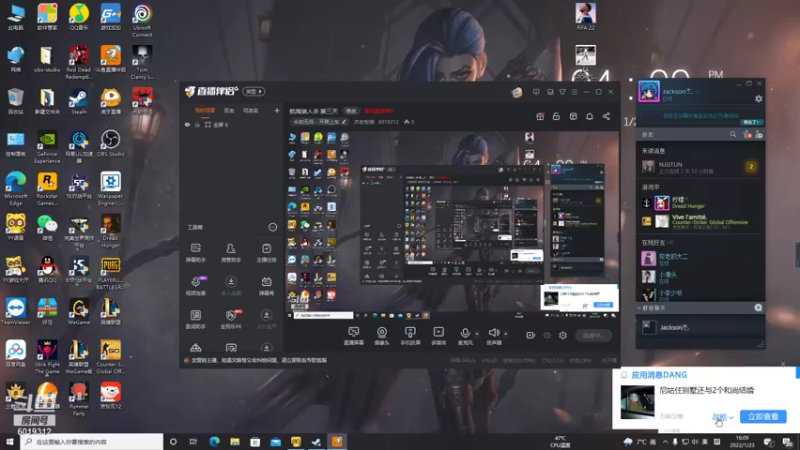
Task: Click the 修改 button beside stream title
Action: [x=351, y=111]
